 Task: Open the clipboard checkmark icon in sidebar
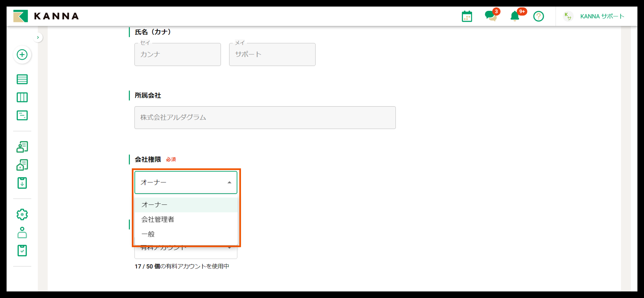click(x=22, y=251)
